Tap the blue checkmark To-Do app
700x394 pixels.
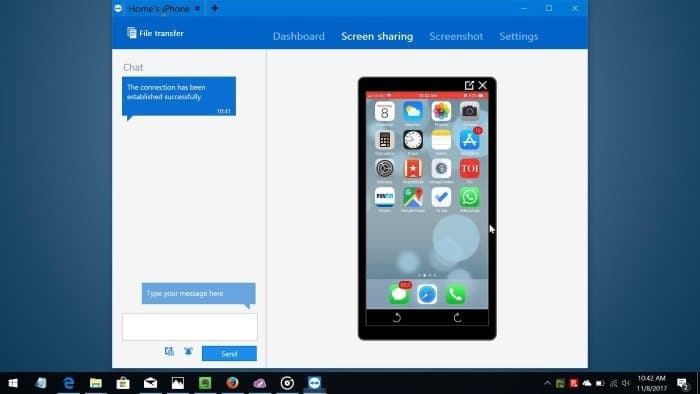[441, 197]
